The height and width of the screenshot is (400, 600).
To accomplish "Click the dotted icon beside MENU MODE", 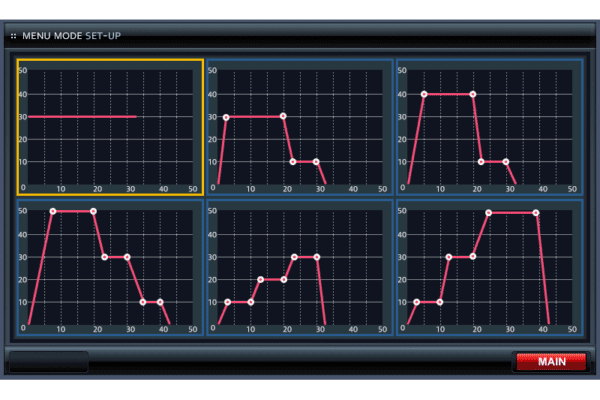I will (x=13, y=35).
